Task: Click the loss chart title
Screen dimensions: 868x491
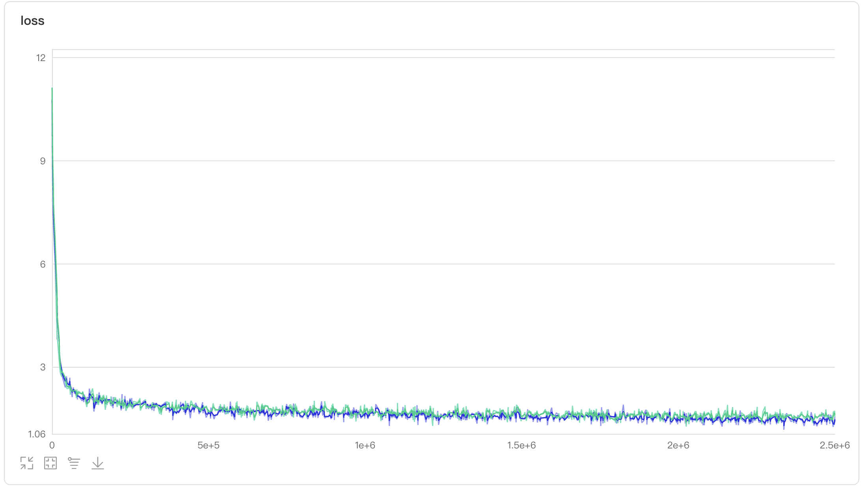Action: point(32,20)
